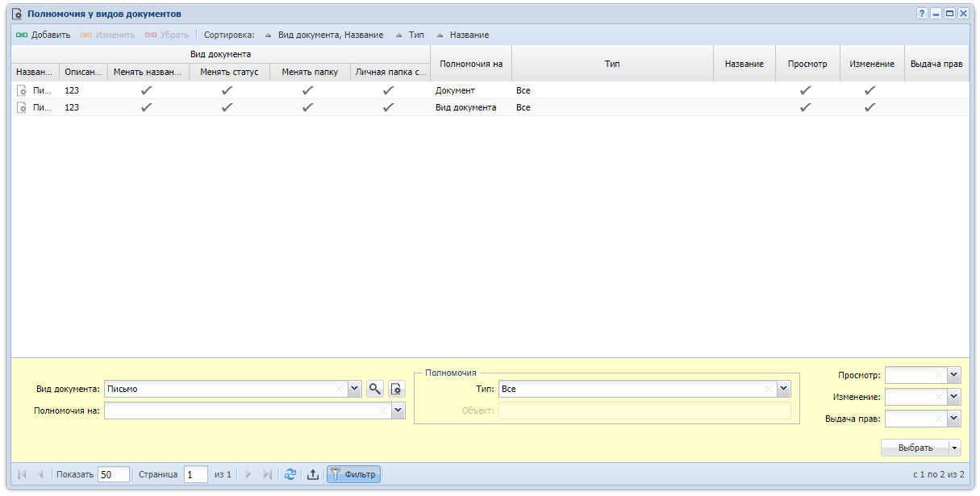Click the Менять статус column header
Screen dimensions: 980x496
click(x=229, y=72)
